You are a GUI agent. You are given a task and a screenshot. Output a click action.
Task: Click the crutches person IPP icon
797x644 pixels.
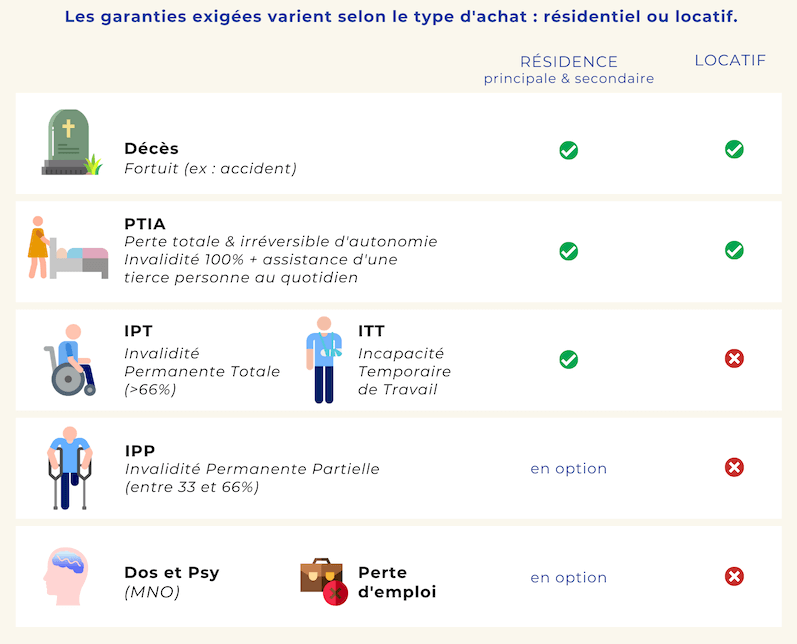[x=69, y=467]
